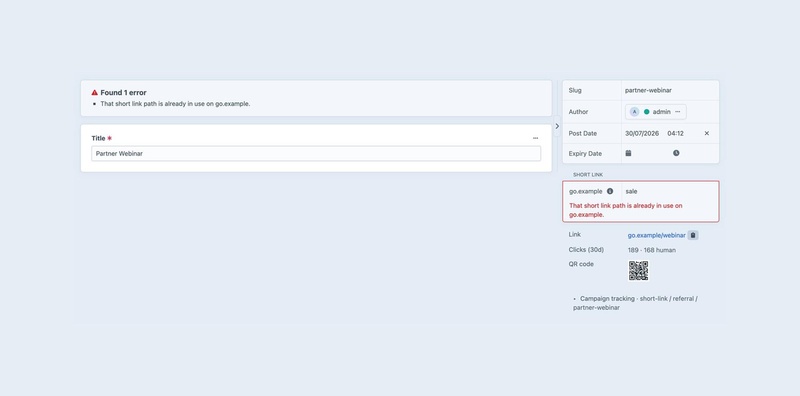Image resolution: width=800 pixels, height=396 pixels.
Task: Click the Post Date label
Action: [x=583, y=133]
